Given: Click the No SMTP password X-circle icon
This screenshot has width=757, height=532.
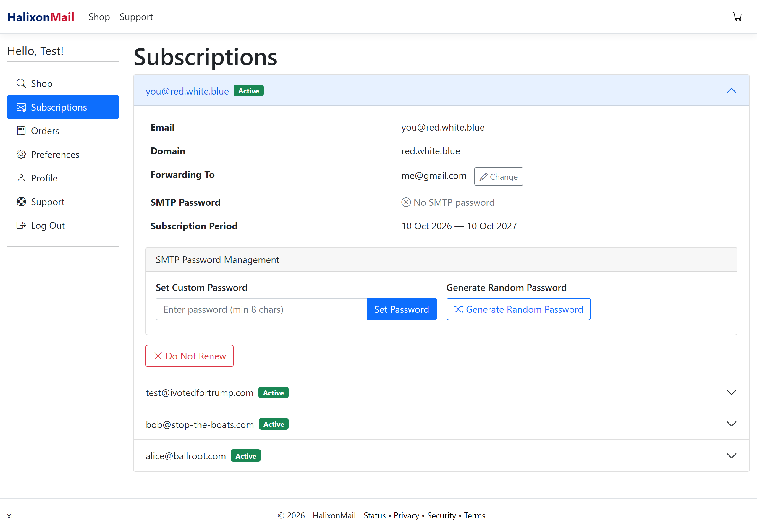Looking at the screenshot, I should click(406, 202).
